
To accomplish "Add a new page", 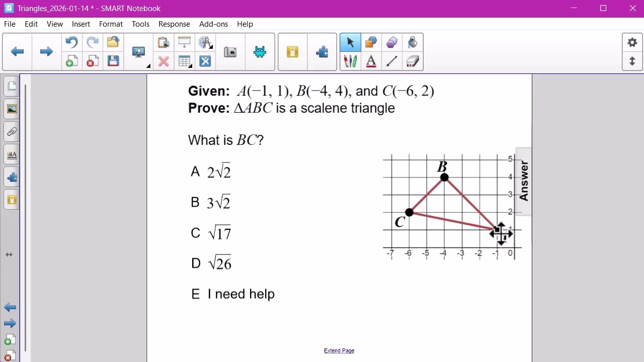I will (71, 61).
